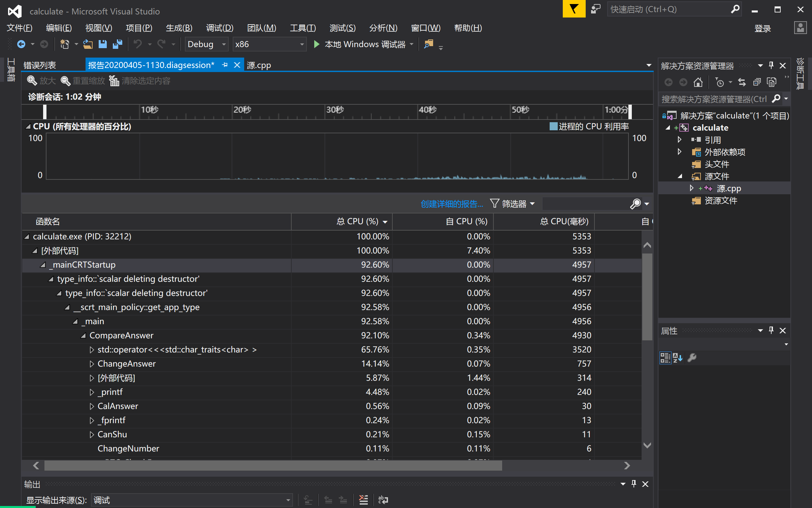
Task: Switch to the 源.cpp tab
Action: pyautogui.click(x=259, y=65)
